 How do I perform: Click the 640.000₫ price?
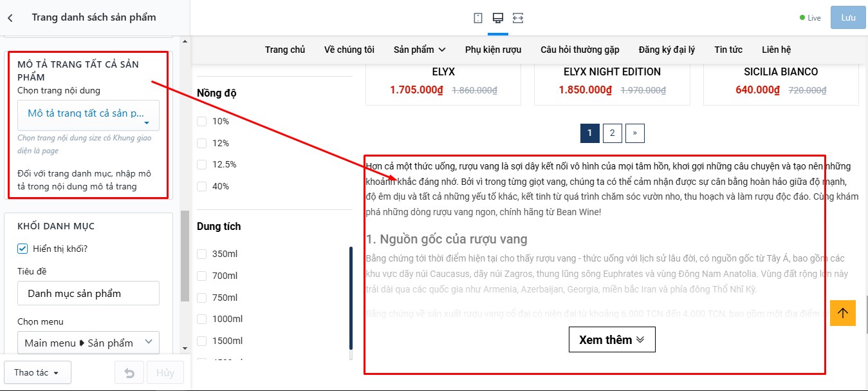[757, 90]
